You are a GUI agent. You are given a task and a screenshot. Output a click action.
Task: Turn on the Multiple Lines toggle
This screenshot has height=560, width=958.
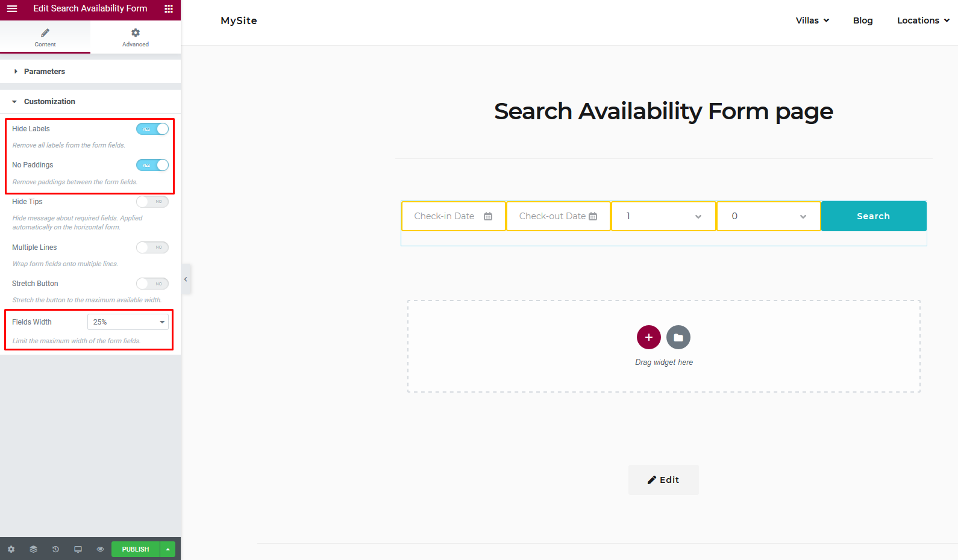coord(152,247)
